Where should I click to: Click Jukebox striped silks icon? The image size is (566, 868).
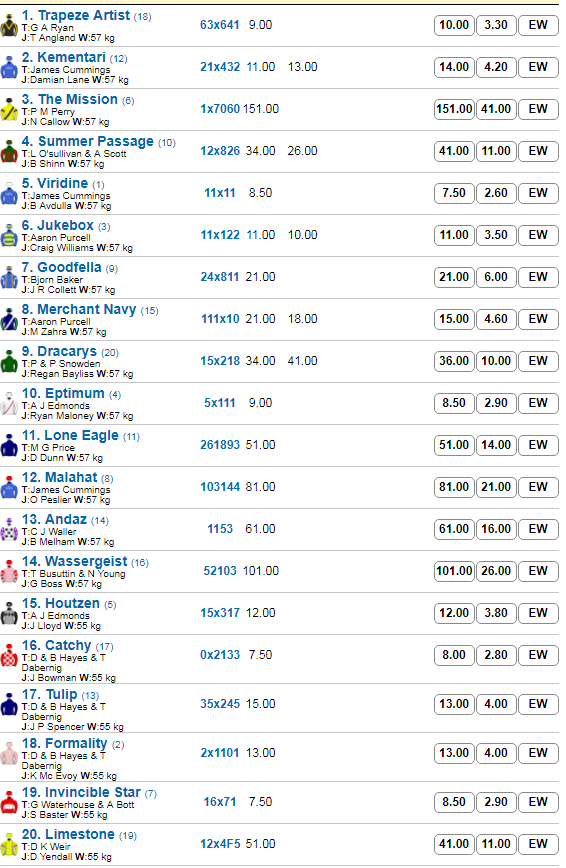tap(9, 236)
